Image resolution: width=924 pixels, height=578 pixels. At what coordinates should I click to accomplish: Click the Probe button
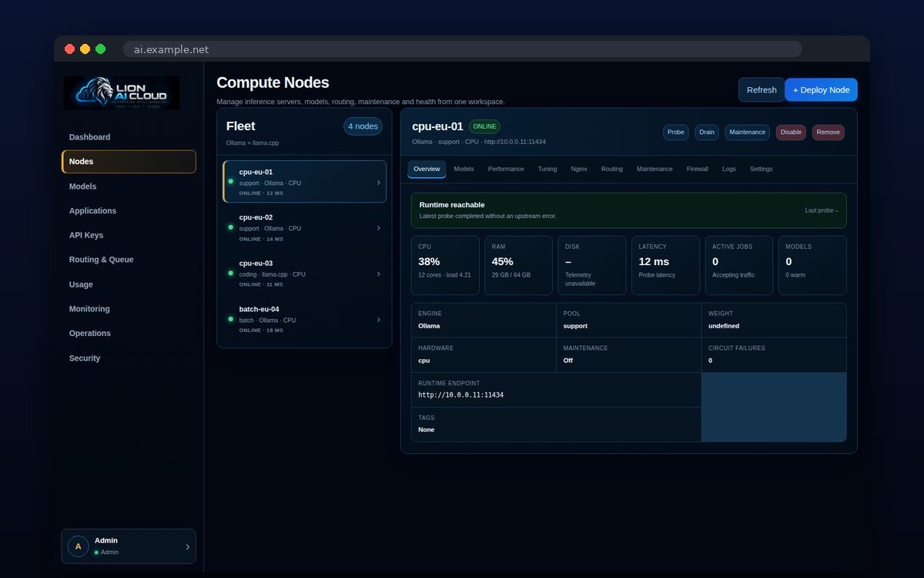676,133
